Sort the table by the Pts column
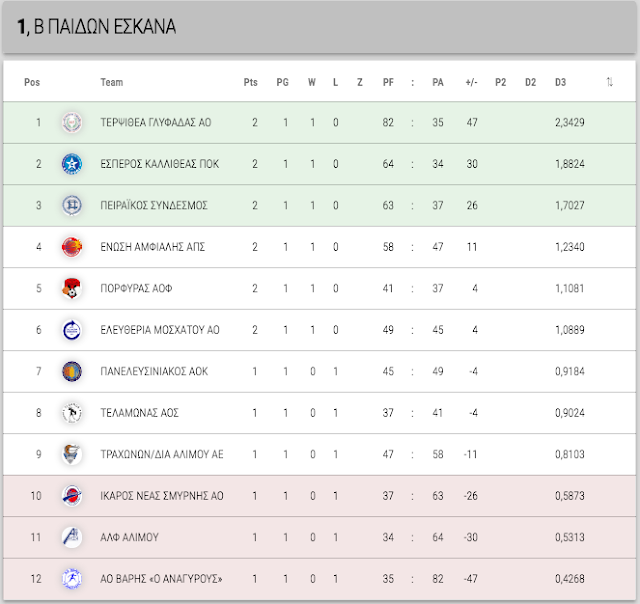Screen dimensions: 640x604 pyautogui.click(x=251, y=82)
